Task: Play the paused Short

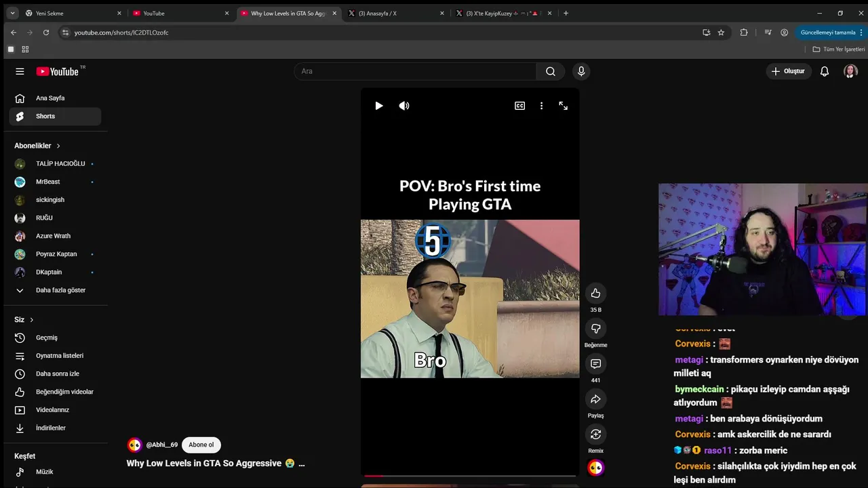Action: coord(379,106)
